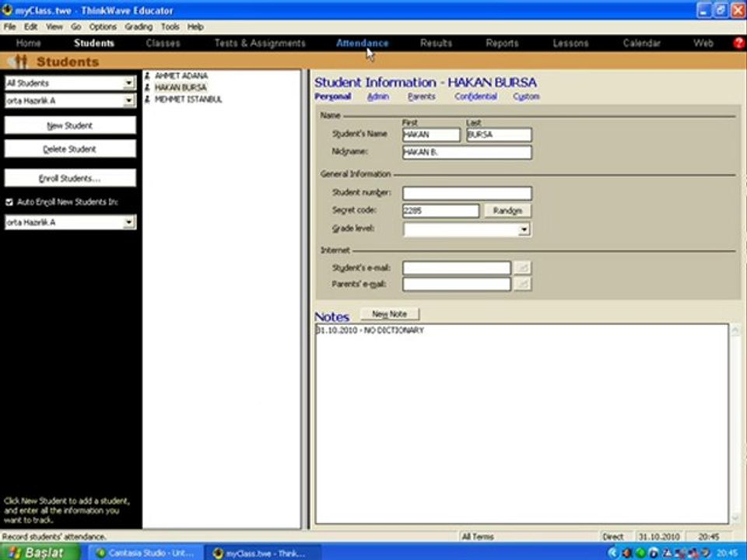Click the Enroll Students... button
Image resolution: width=747 pixels, height=560 pixels.
[70, 179]
